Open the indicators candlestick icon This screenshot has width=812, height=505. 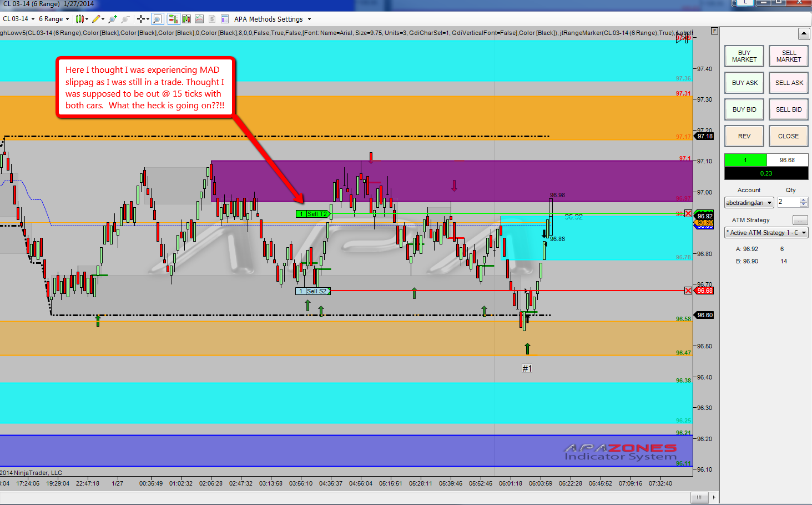point(186,19)
